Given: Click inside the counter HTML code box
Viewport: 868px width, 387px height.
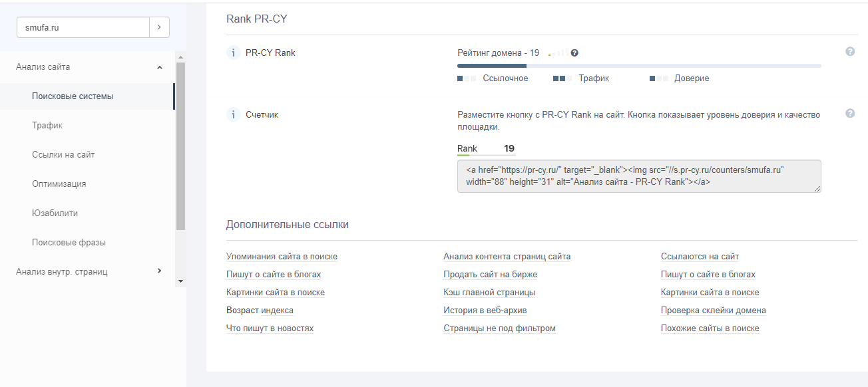Looking at the screenshot, I should click(639, 176).
